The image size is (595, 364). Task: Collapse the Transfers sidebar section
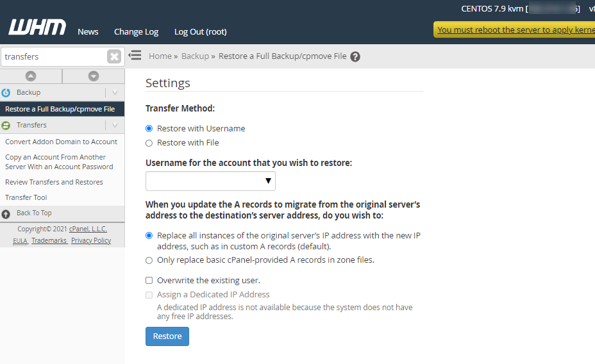[115, 126]
